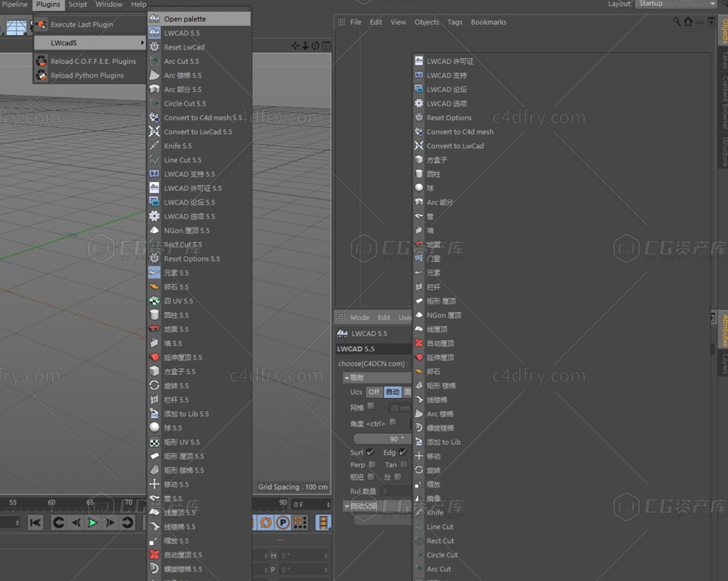This screenshot has height=581, width=728.
Task: Select NGon 屋顶 5.5 in the menu
Action: tap(199, 231)
